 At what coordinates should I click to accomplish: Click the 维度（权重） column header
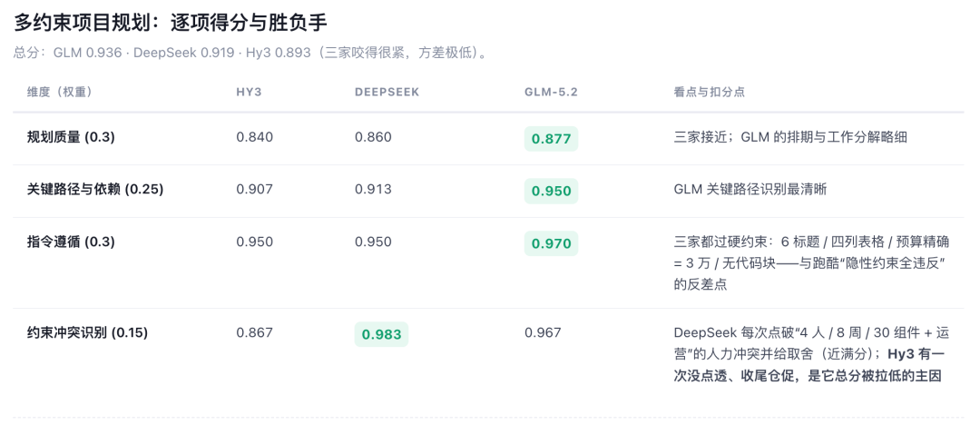click(x=61, y=92)
